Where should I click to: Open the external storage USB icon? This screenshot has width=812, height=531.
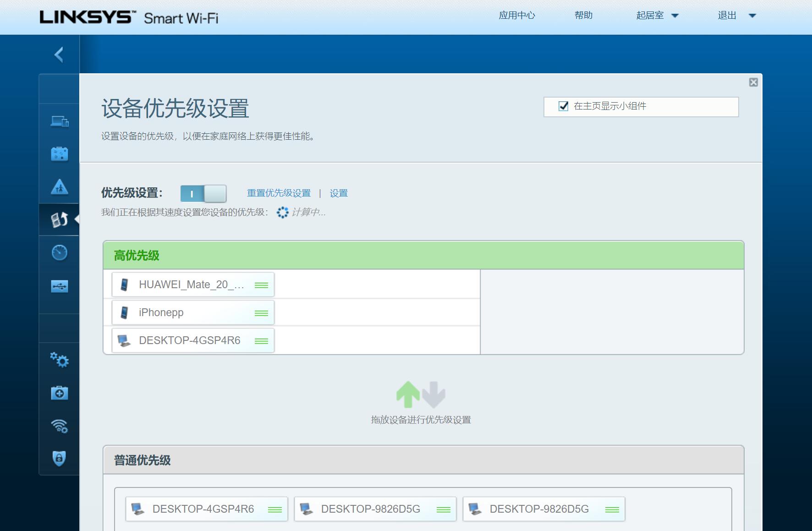60,286
